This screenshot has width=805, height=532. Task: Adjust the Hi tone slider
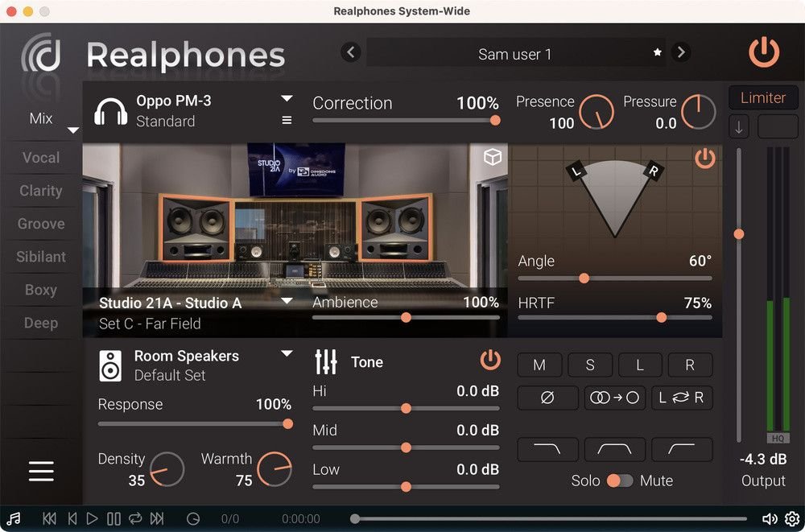coord(406,408)
